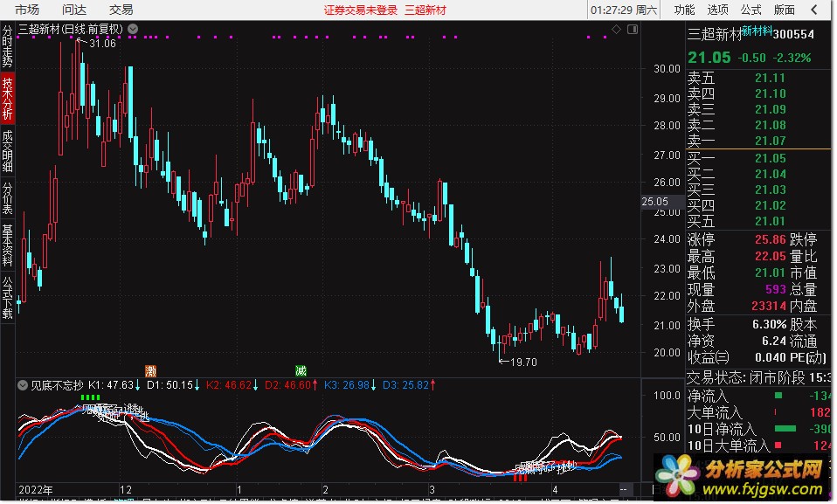This screenshot has width=837, height=504.
Task: Open the 分价表 sidebar tab
Action: (x=8, y=197)
